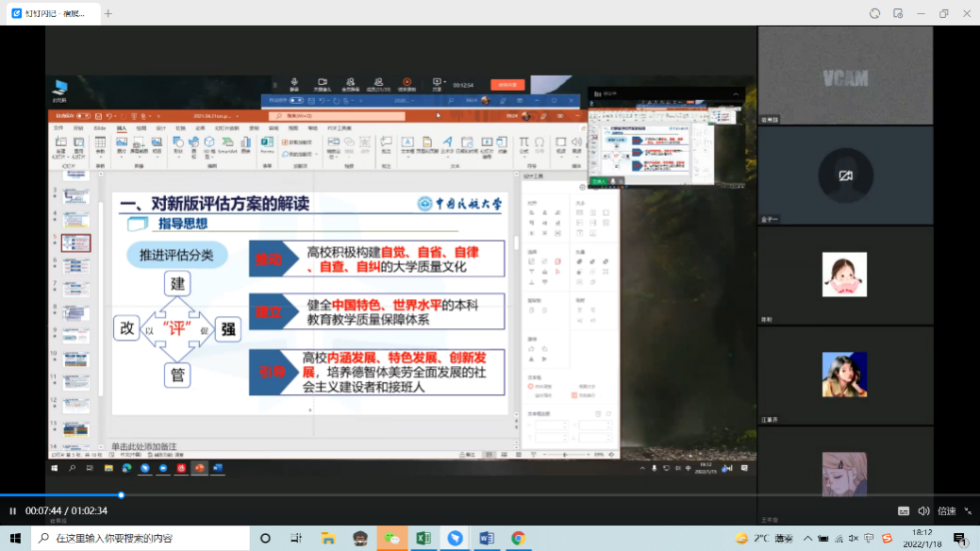Open a new tab with plus button
The width and height of the screenshot is (980, 551).
[x=108, y=13]
